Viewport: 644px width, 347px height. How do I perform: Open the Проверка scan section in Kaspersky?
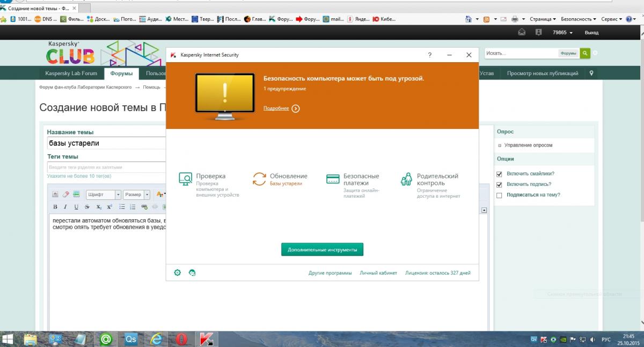click(x=209, y=185)
